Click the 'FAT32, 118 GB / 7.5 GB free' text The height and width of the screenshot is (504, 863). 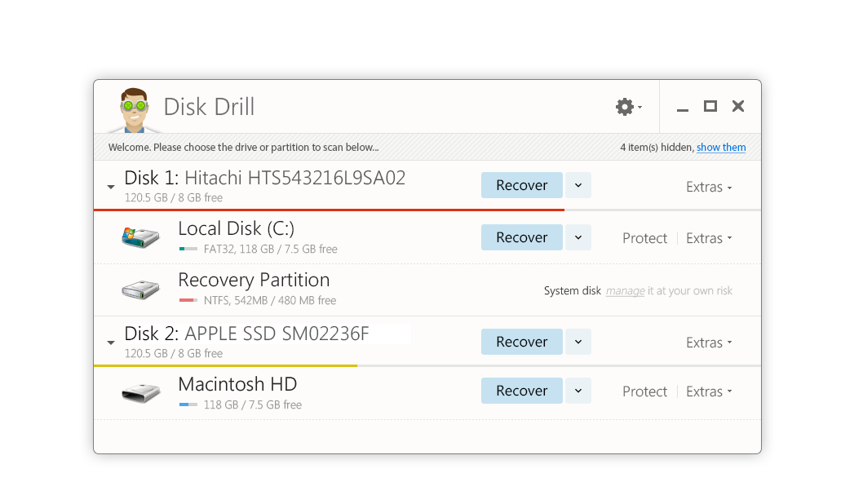coord(270,250)
